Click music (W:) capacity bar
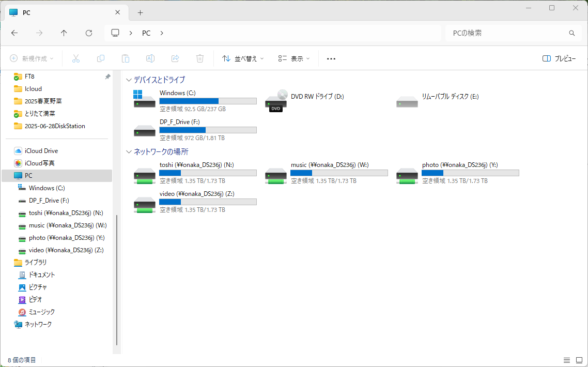 (339, 173)
